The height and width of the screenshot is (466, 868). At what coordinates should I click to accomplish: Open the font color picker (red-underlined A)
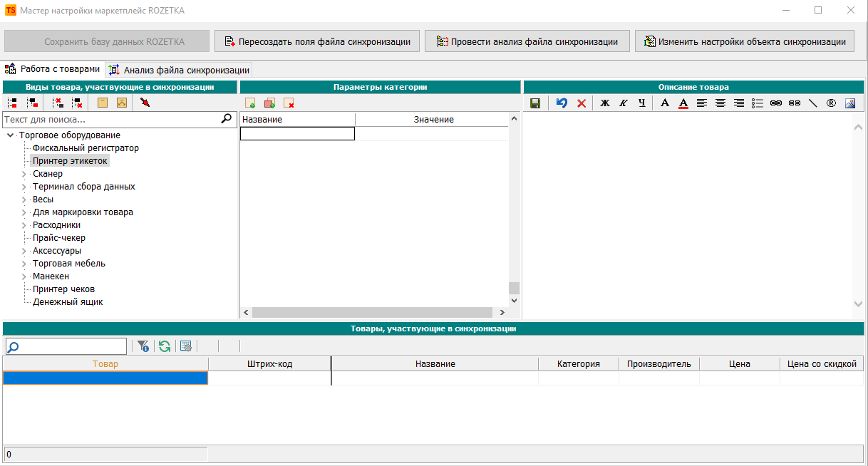coord(683,103)
